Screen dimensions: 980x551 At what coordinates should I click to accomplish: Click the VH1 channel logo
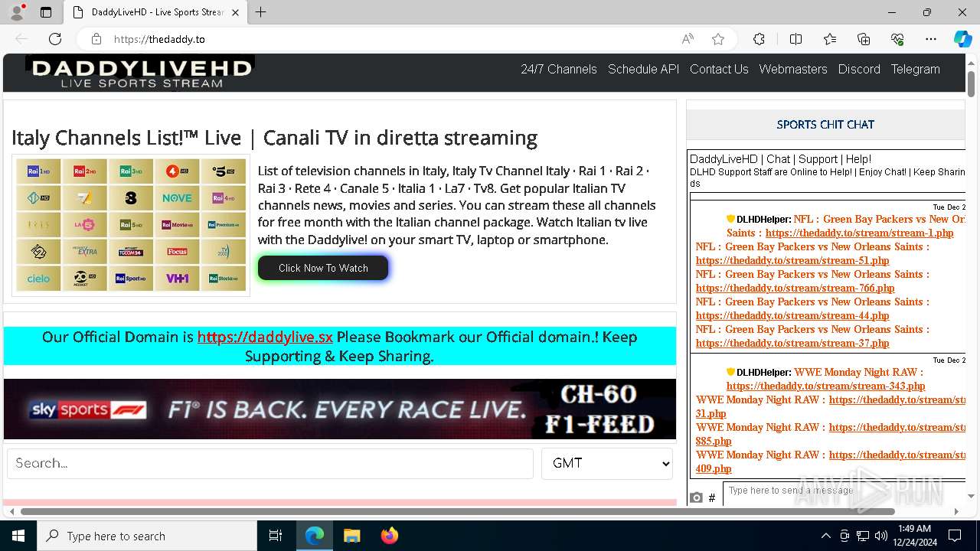coord(177,279)
